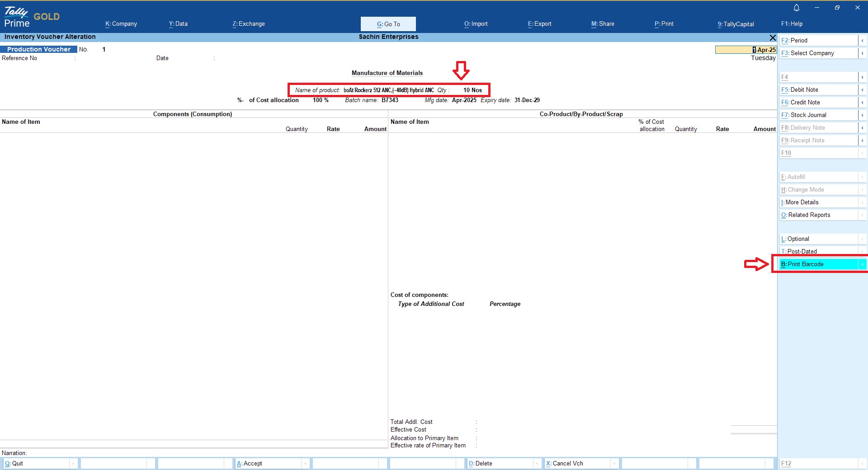Open the Go To search box

coord(388,24)
